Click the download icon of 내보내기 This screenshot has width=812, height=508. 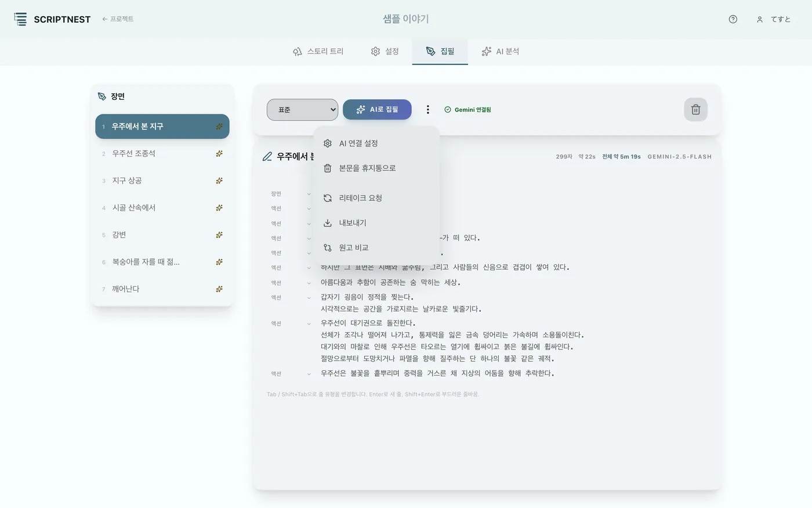[x=328, y=223]
